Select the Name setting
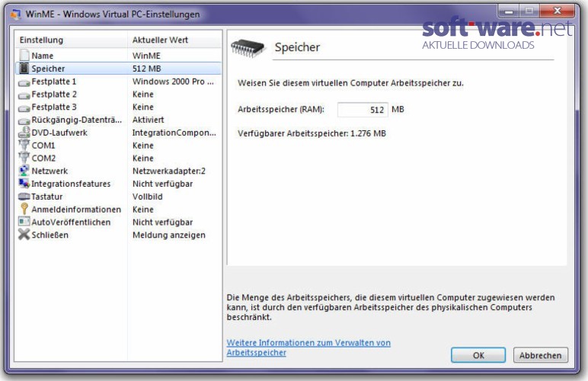 coord(118,56)
